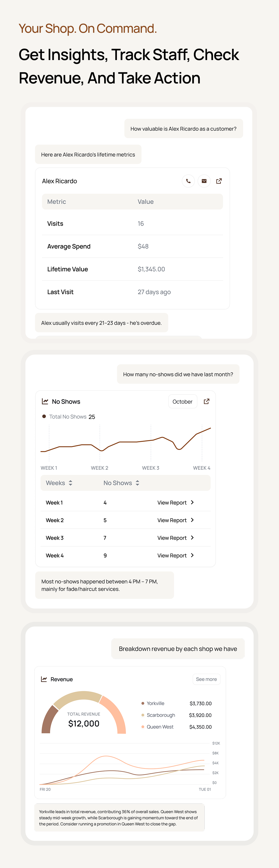
Task: Open Alex Ricardo's full profile with external link icon
Action: tap(219, 181)
